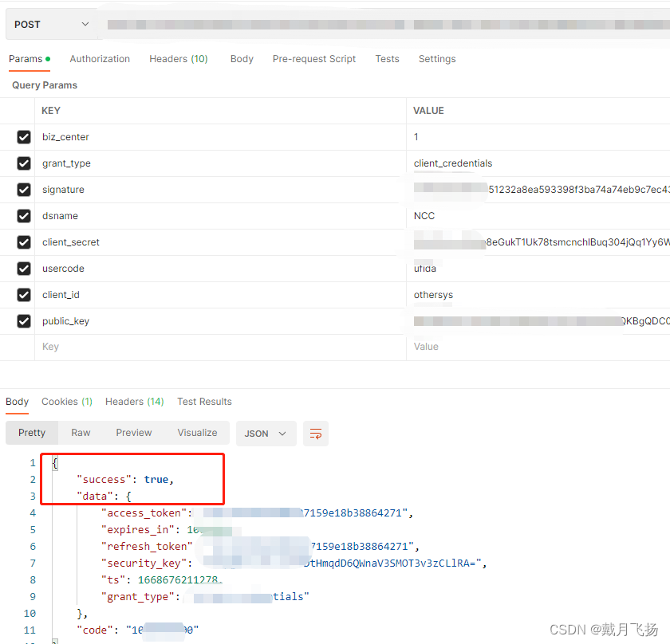670x644 pixels.
Task: Switch response view to Raw
Action: [81, 433]
